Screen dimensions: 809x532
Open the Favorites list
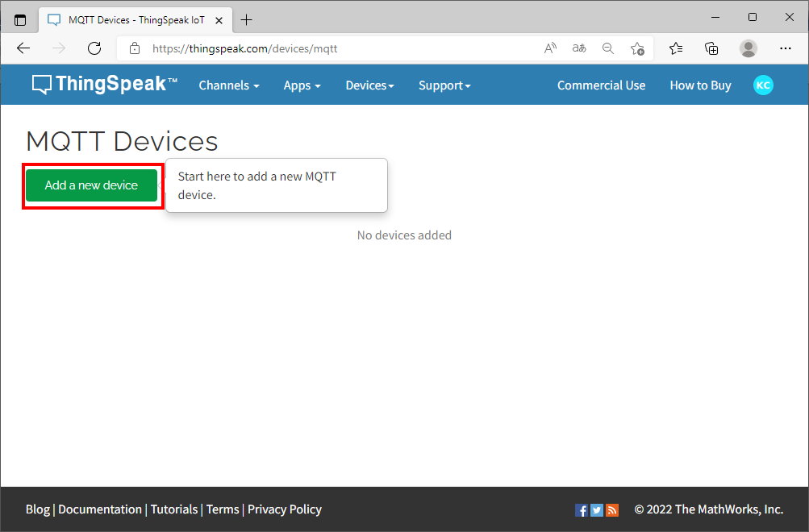coord(676,48)
